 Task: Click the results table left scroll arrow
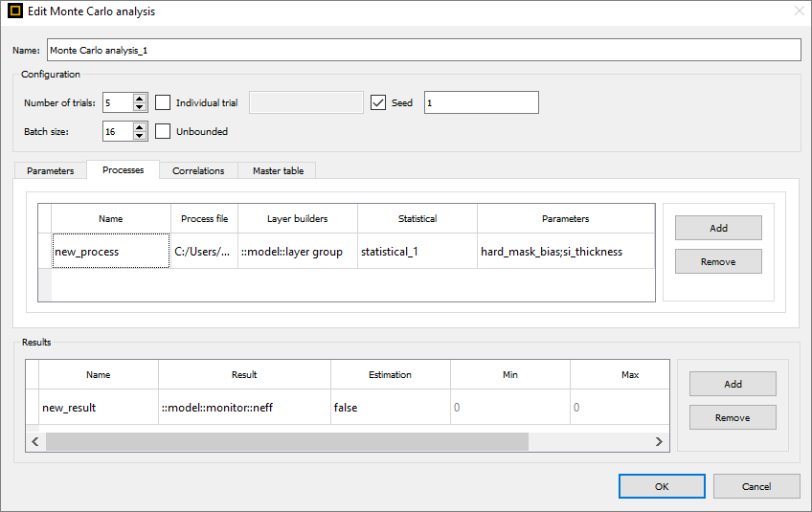click(x=35, y=441)
